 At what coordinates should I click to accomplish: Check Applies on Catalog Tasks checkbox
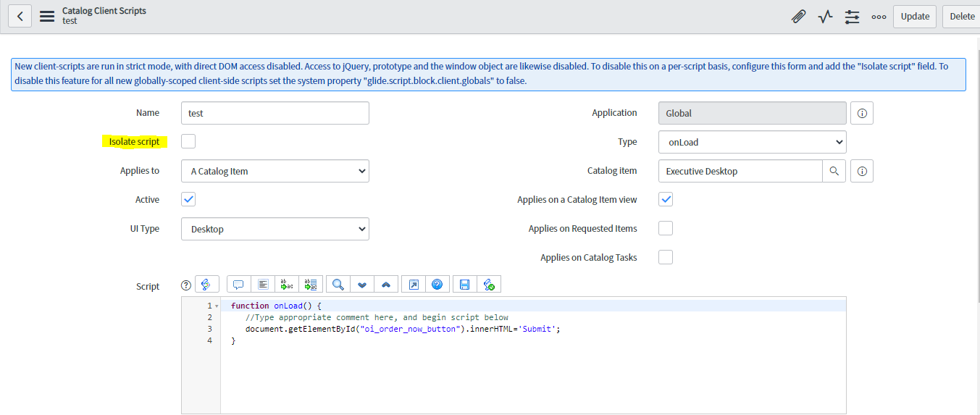(x=666, y=257)
